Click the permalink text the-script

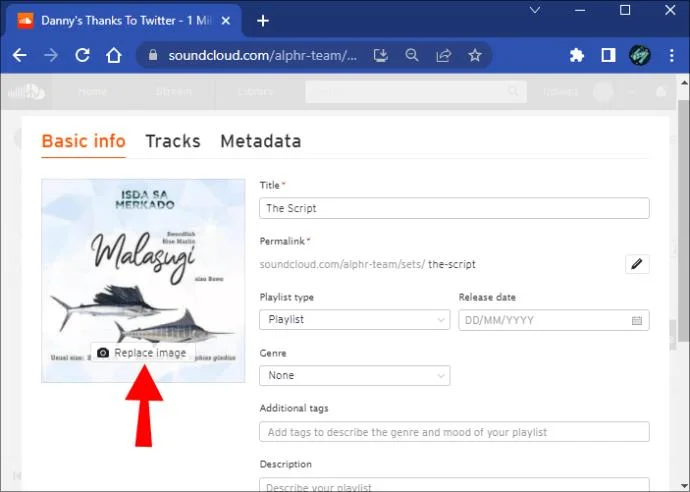[x=452, y=264]
